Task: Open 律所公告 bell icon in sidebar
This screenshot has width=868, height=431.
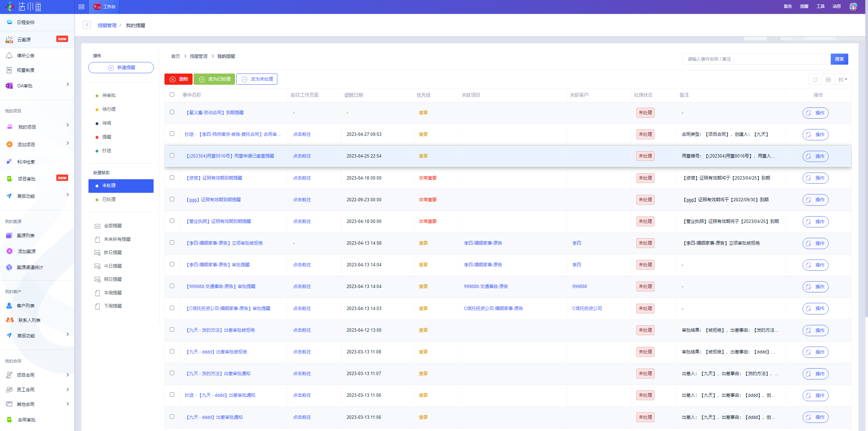Action: tap(9, 56)
